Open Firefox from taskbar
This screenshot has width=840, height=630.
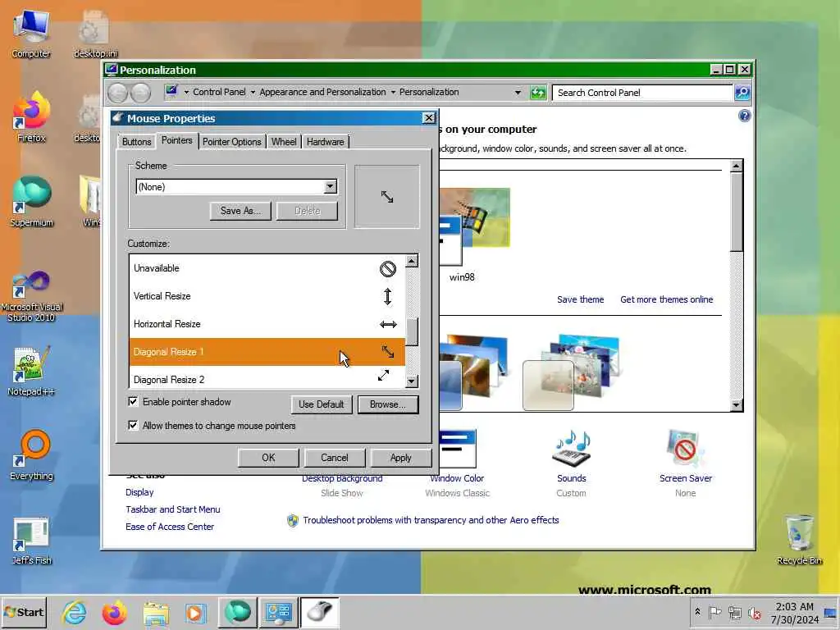click(x=115, y=612)
